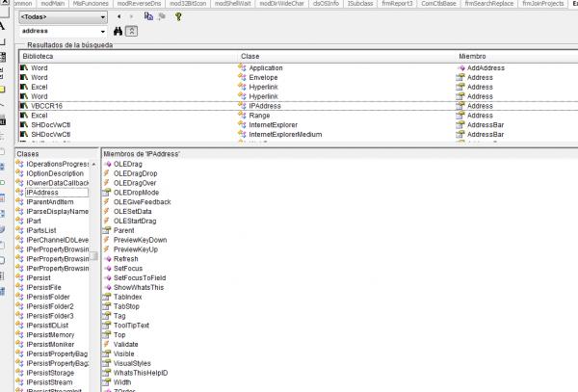Screen dimensions: 578x392
Task: Click the method icon beside AddAddress
Action: pyautogui.click(x=461, y=68)
